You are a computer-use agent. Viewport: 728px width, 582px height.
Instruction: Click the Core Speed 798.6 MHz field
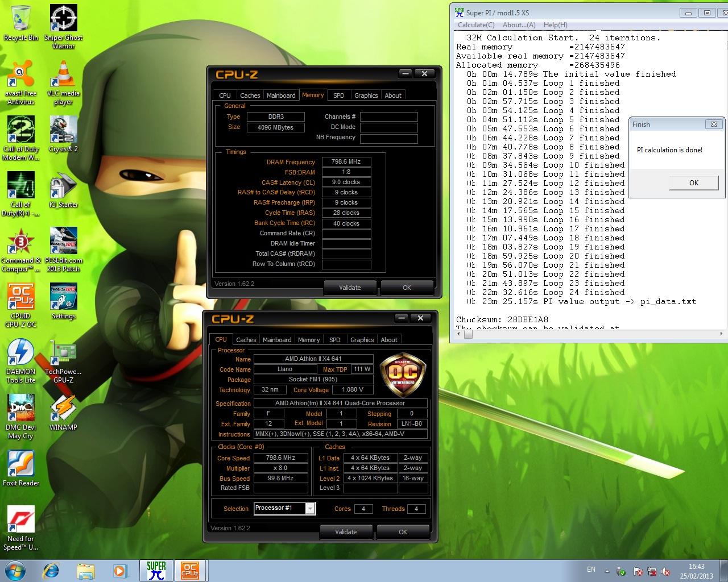[281, 458]
